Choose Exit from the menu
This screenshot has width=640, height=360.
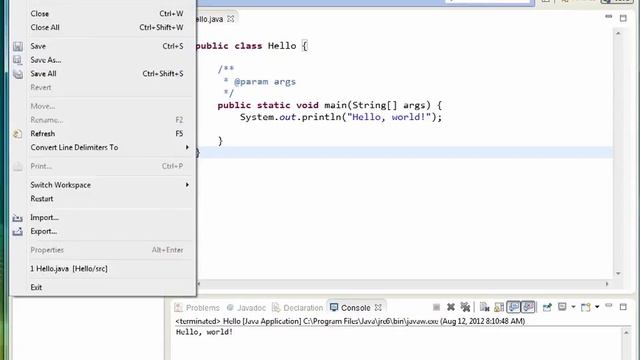pos(102,287)
